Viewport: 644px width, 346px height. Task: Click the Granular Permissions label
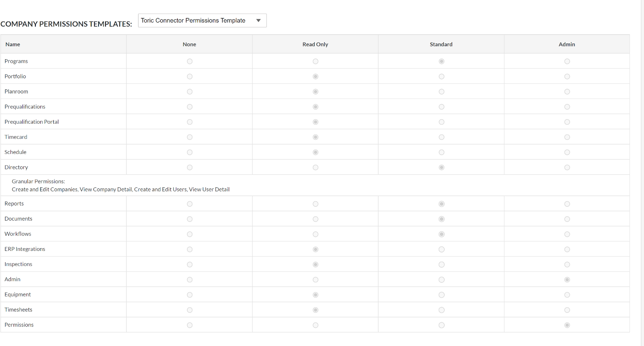(38, 181)
